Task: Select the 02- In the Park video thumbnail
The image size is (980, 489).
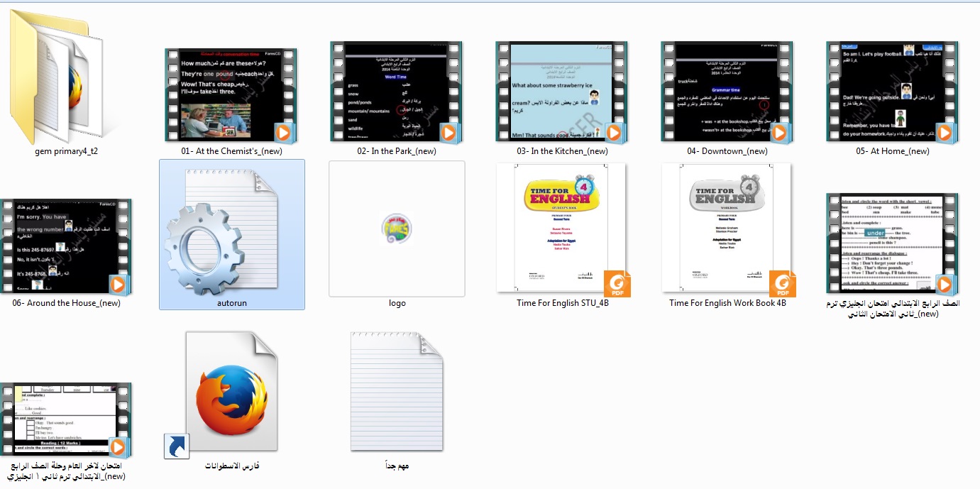Action: [x=397, y=92]
